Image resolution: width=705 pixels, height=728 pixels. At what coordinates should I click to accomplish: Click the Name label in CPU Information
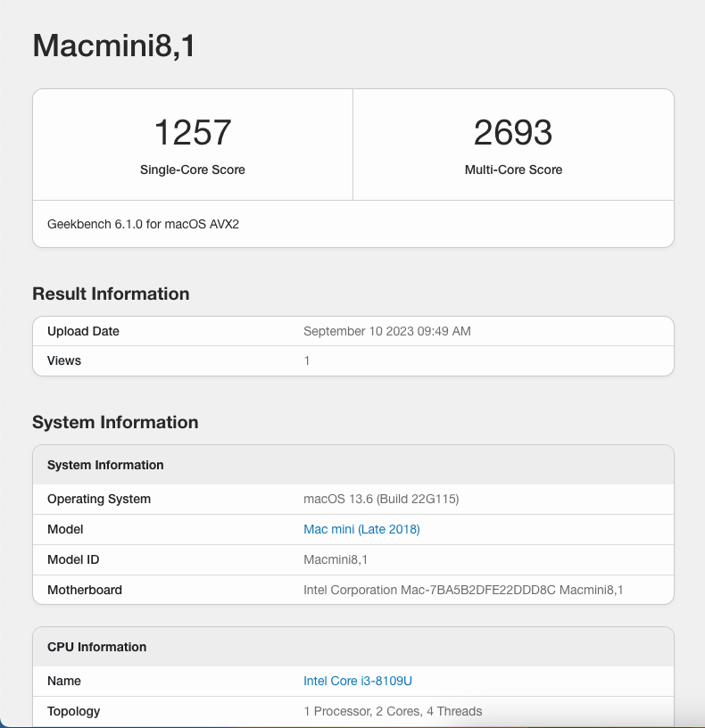[64, 681]
